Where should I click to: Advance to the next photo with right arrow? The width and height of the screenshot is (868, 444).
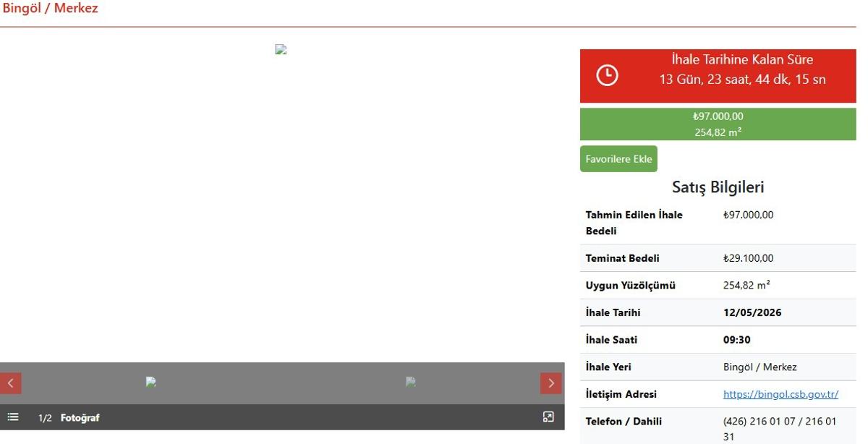point(550,383)
